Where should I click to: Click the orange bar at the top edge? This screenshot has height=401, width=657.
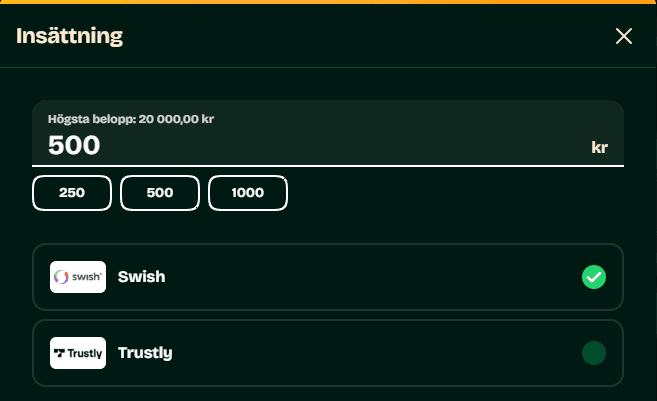point(328,2)
